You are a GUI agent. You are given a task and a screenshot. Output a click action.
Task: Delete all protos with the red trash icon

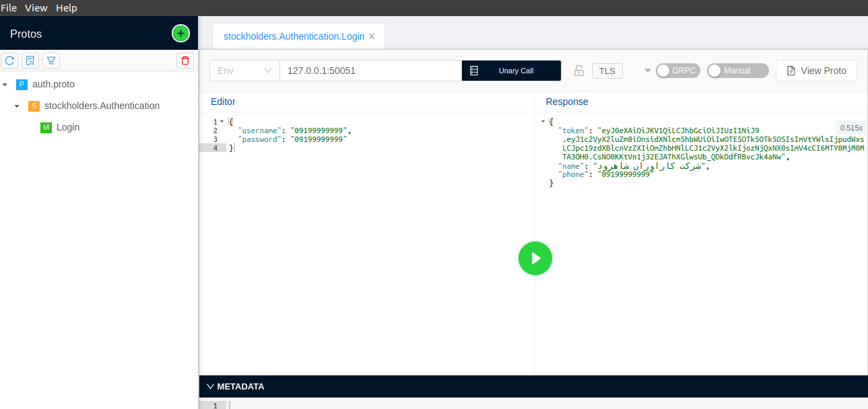[x=185, y=61]
